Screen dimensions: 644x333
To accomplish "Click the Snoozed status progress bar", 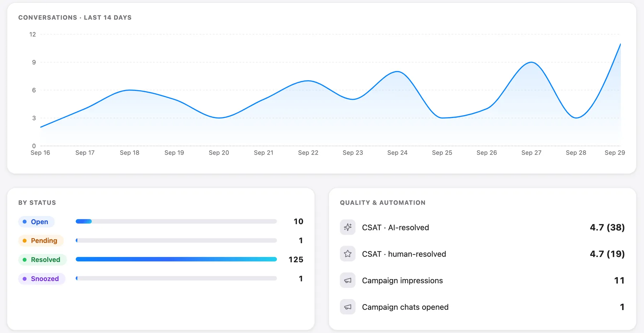I will pyautogui.click(x=176, y=278).
